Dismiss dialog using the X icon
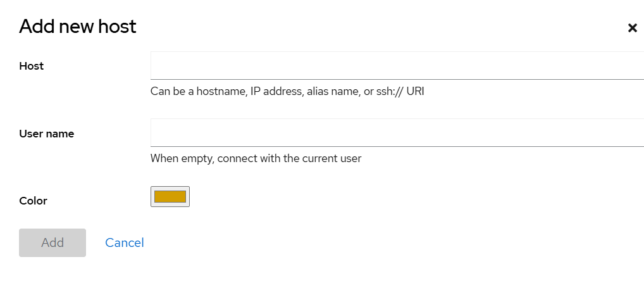The image size is (644, 283). tap(632, 28)
